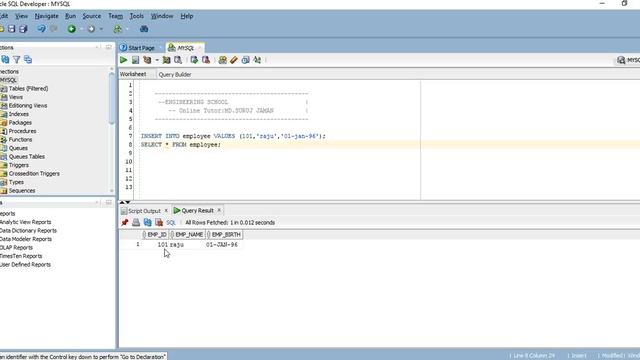This screenshot has width=640, height=360.
Task: Open the View menu
Action: (22, 16)
